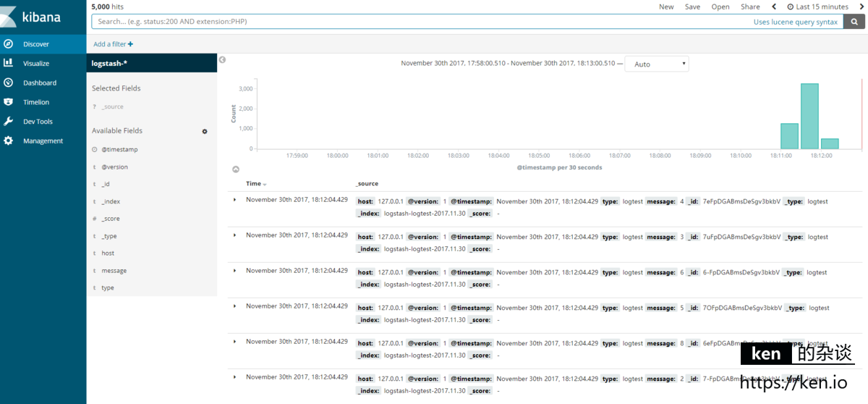
Task: Select the @version field
Action: 114,167
